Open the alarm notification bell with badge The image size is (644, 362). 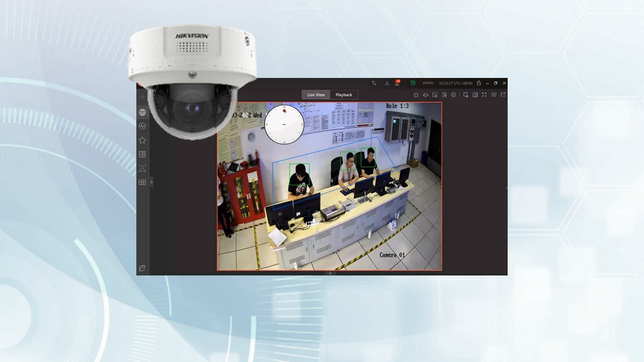(x=397, y=83)
